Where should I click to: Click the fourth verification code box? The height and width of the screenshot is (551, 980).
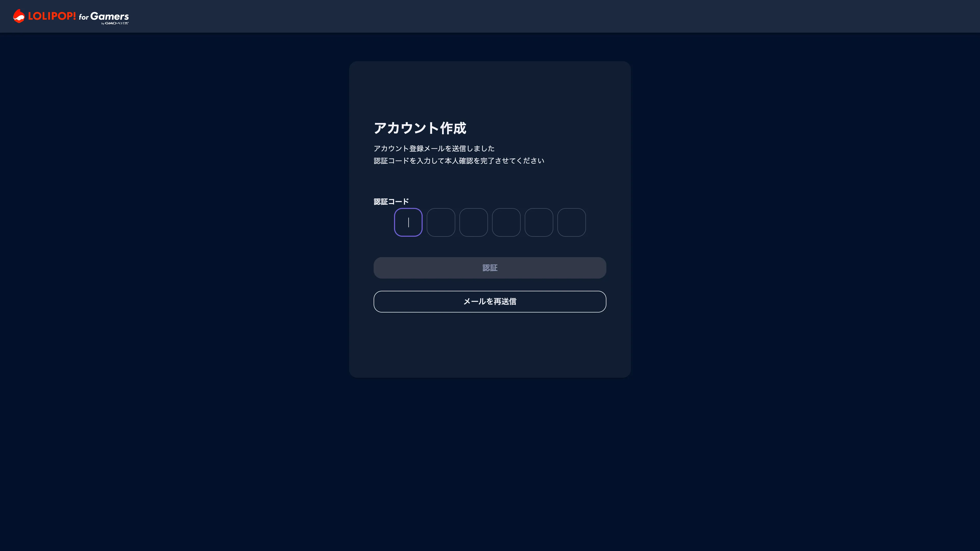(506, 222)
